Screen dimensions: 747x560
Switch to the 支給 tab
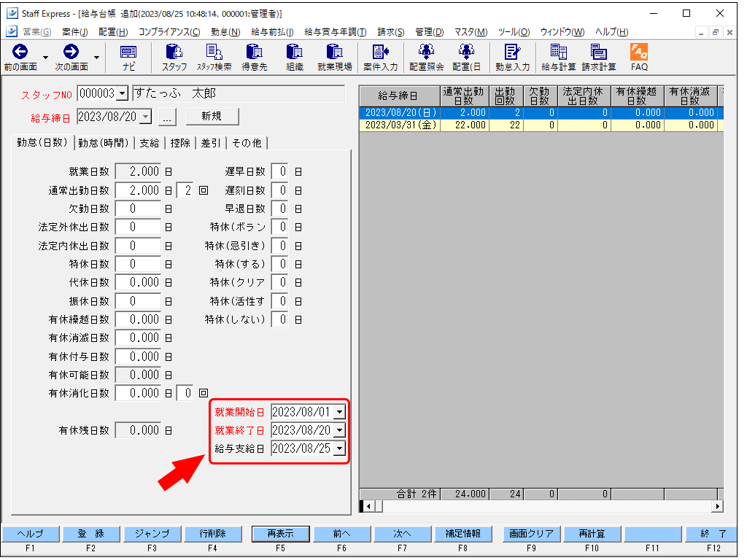[x=150, y=143]
